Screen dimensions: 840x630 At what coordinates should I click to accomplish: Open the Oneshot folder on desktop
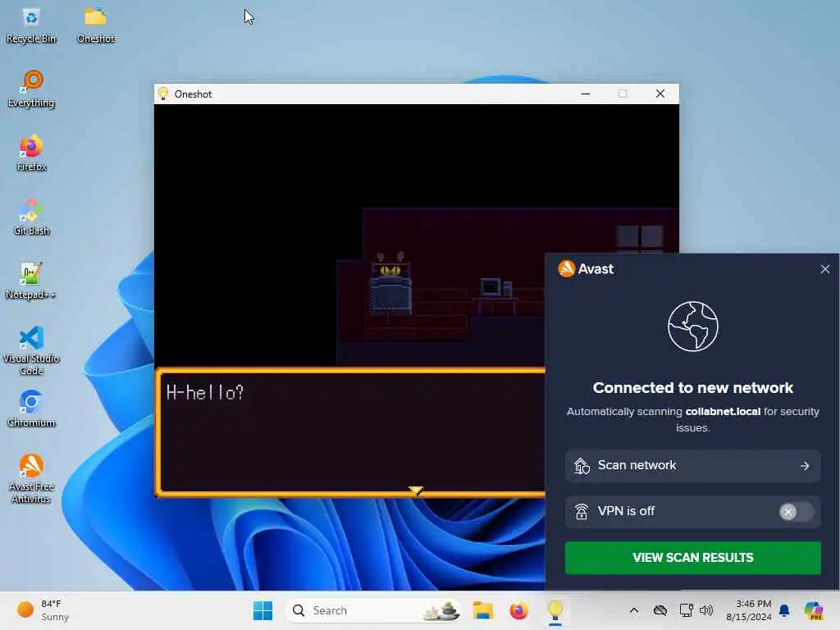tap(96, 25)
